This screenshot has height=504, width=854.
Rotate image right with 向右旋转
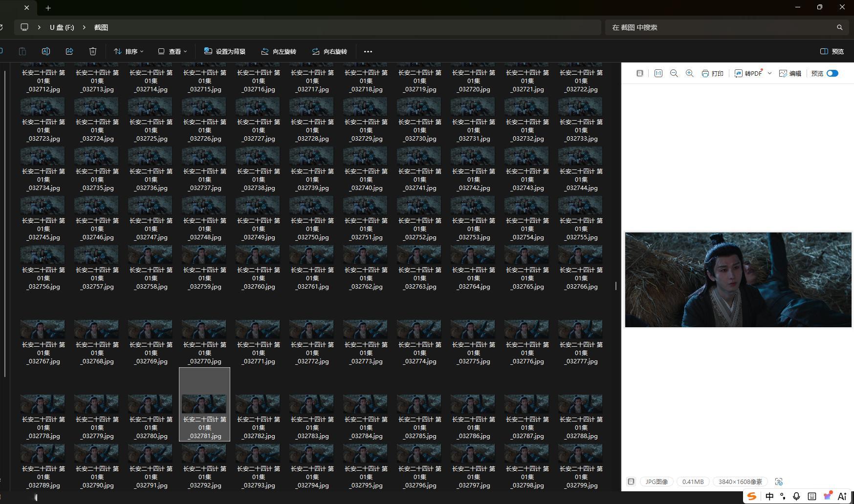click(329, 51)
